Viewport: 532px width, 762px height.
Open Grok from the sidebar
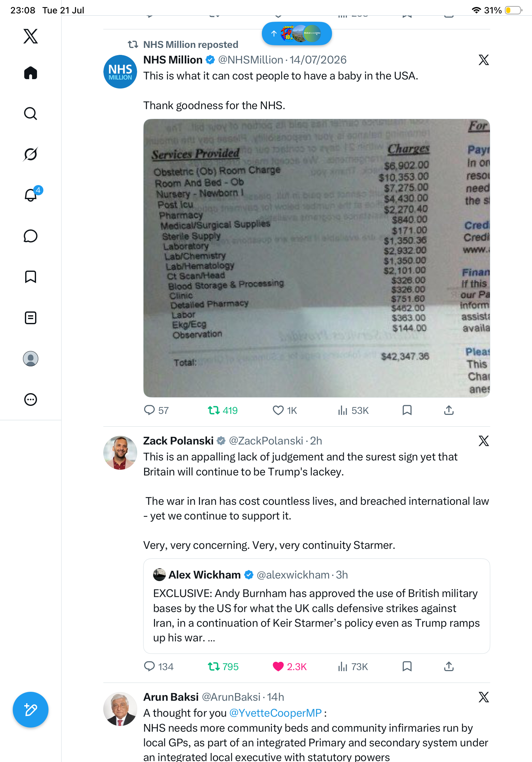pyautogui.click(x=31, y=154)
